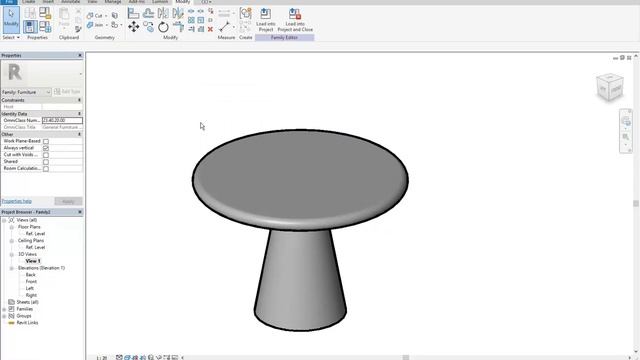Click the OmniClass Number input field
Viewport: 640px width, 360px height.
[x=62, y=120]
